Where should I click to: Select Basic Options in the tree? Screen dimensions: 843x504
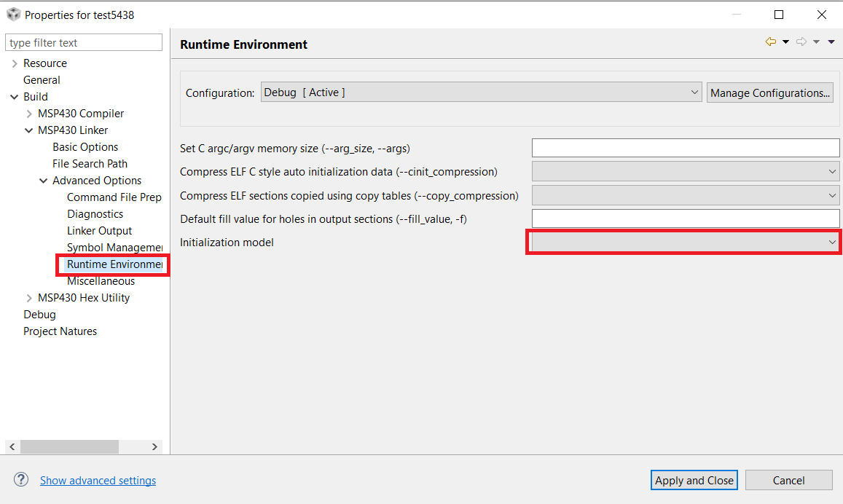(85, 147)
